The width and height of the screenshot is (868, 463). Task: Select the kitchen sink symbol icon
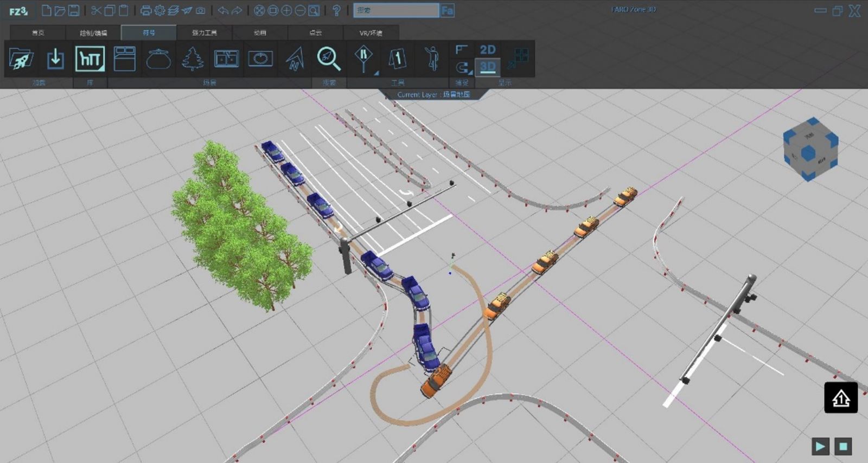tap(226, 59)
